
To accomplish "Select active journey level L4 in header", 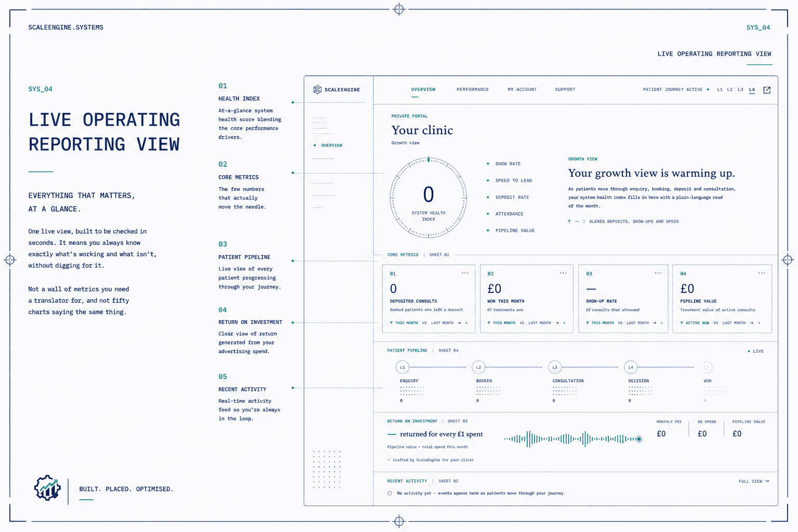I will pyautogui.click(x=752, y=90).
